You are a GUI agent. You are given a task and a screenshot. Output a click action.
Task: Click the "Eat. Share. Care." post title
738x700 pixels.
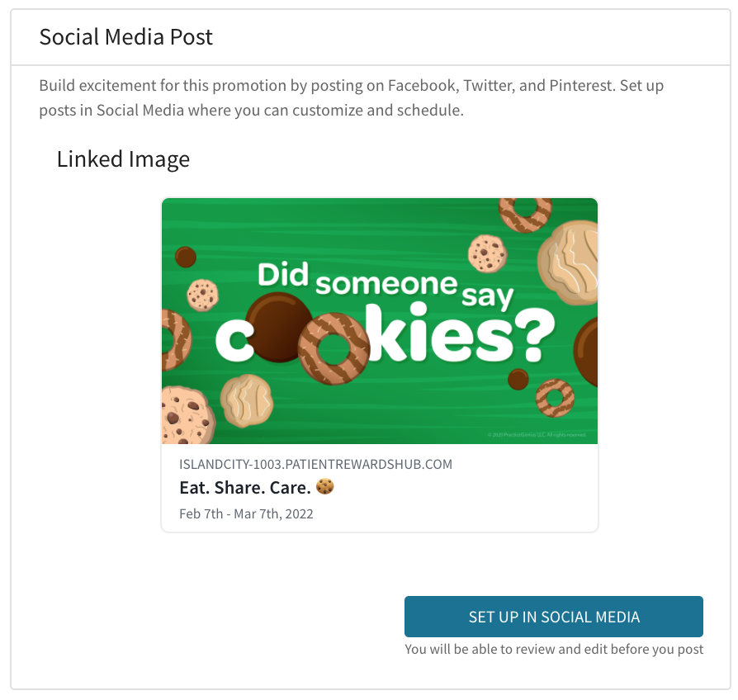(x=244, y=488)
